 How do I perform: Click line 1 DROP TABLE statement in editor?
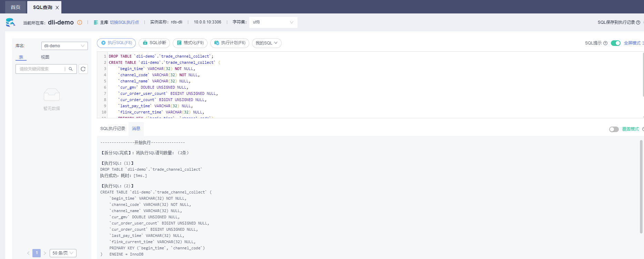tap(161, 56)
